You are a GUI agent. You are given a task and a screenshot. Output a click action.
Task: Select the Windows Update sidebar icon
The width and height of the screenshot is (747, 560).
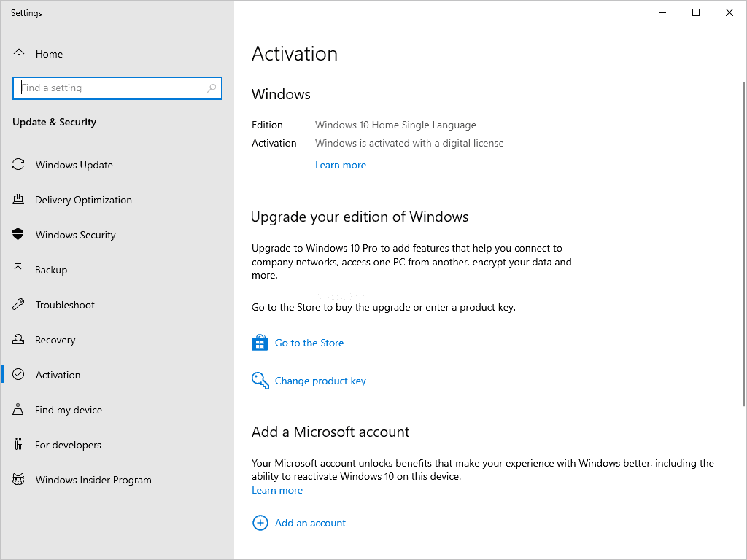coord(18,165)
